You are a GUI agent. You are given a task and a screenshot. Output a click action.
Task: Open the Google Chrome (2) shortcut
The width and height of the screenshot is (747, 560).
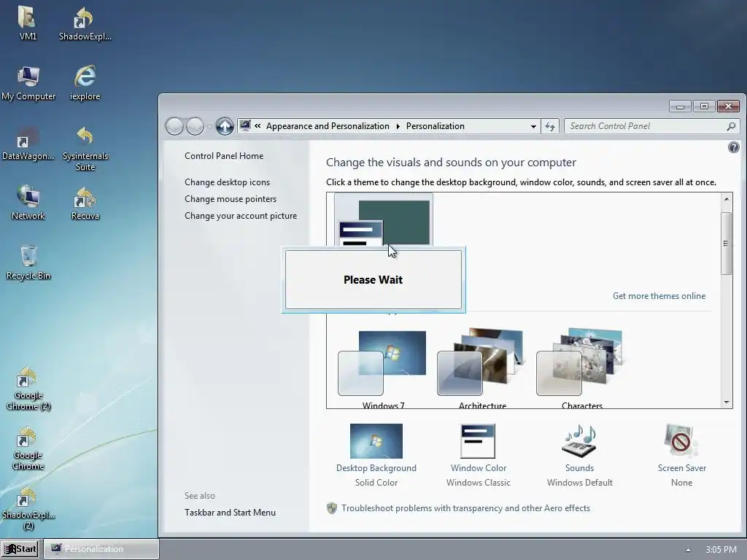[x=28, y=389]
